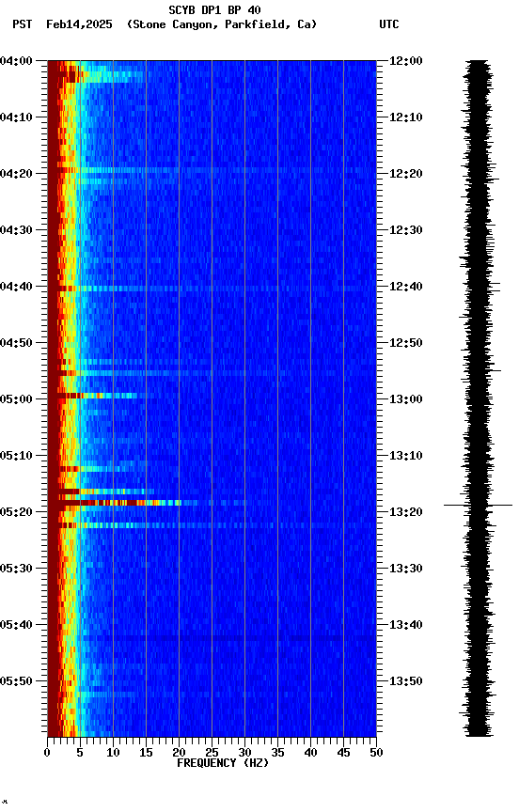Click the PST time label "04:30"
The height and width of the screenshot is (812, 519).
point(16,230)
